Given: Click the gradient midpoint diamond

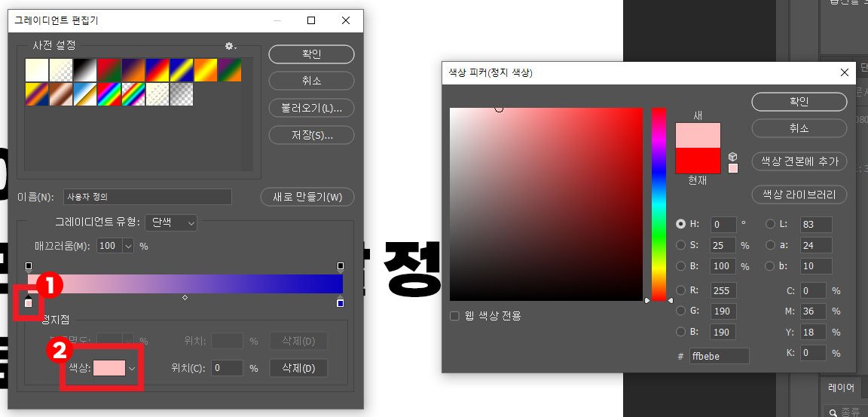Looking at the screenshot, I should pyautogui.click(x=185, y=298).
